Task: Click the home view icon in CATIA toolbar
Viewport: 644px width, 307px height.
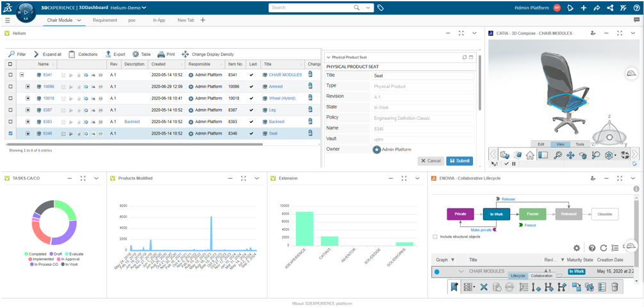Action: pyautogui.click(x=530, y=155)
